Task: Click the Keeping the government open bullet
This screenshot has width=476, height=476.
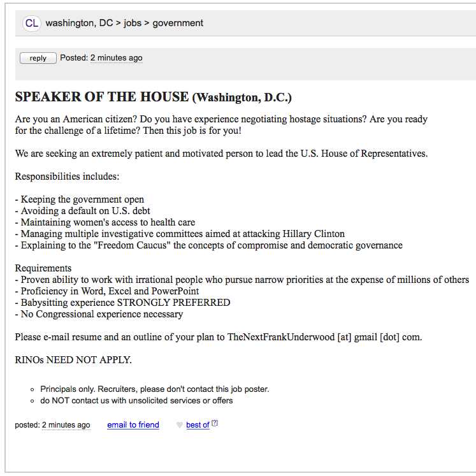Action: point(80,199)
